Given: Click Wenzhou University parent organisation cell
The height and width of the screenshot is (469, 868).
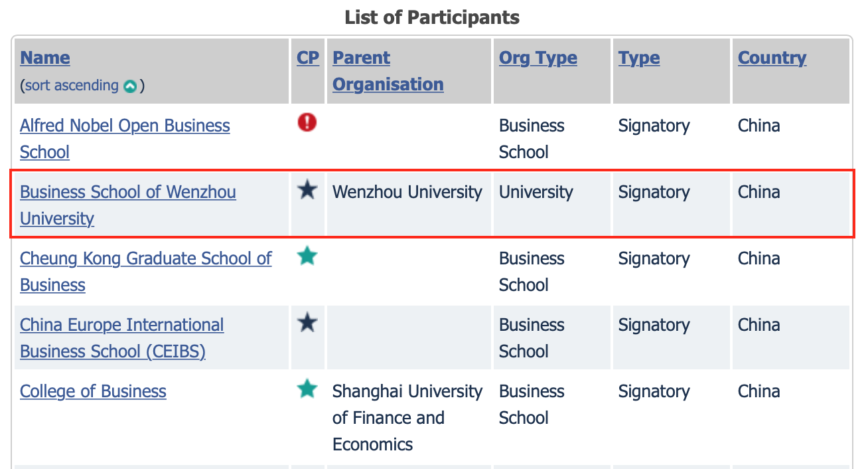Looking at the screenshot, I should pyautogui.click(x=407, y=192).
